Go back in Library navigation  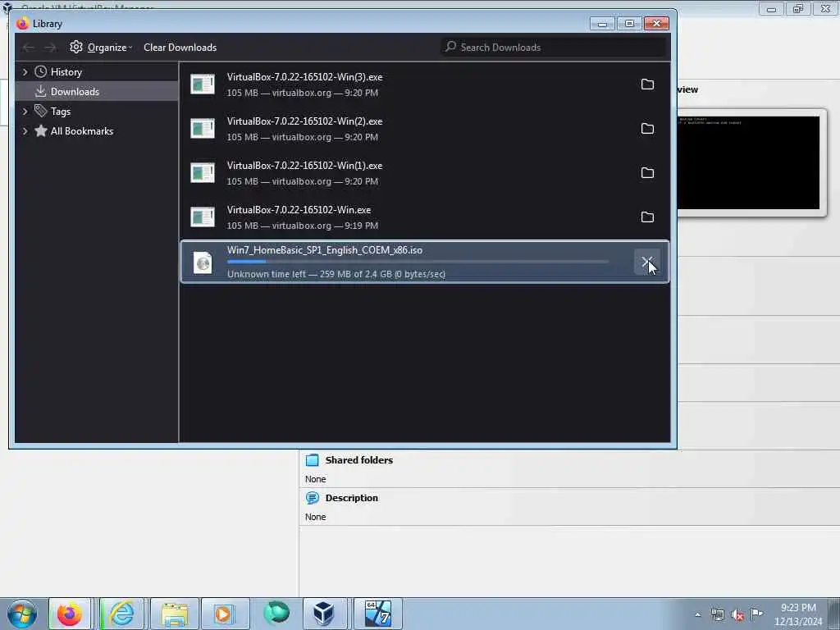29,48
